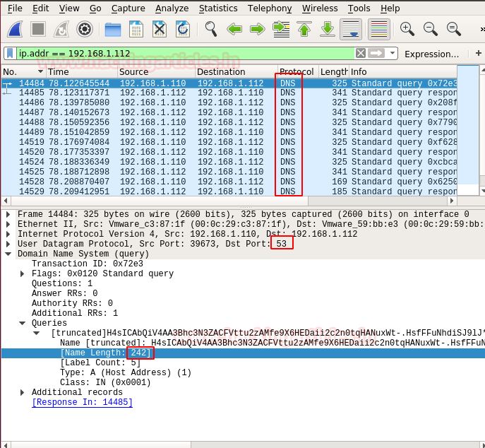Click the display filter input field
The height and width of the screenshot is (448, 485).
pyautogui.click(x=184, y=54)
